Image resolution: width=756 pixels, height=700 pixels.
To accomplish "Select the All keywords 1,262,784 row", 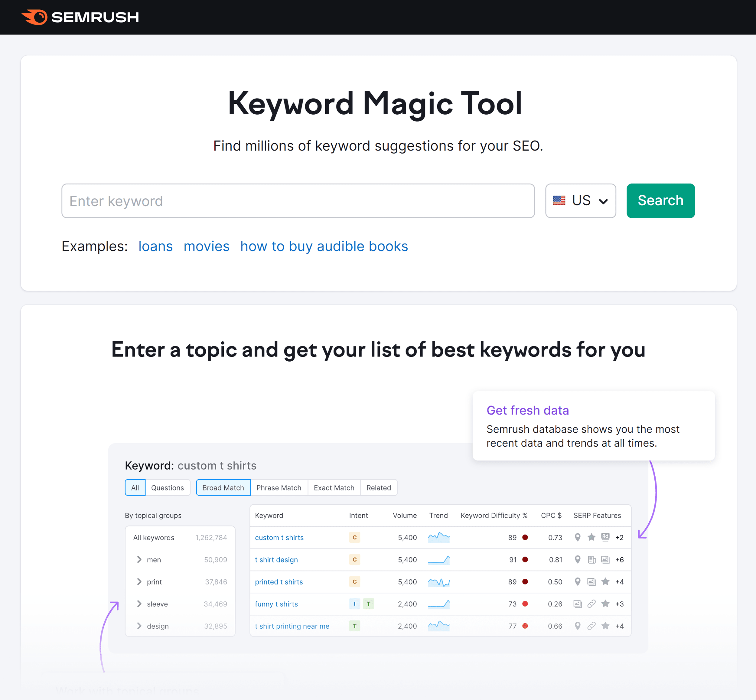I will [180, 538].
